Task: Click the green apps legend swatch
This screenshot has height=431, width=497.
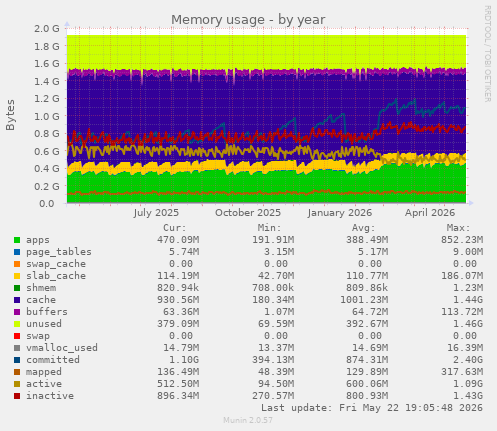Action: click(x=17, y=240)
